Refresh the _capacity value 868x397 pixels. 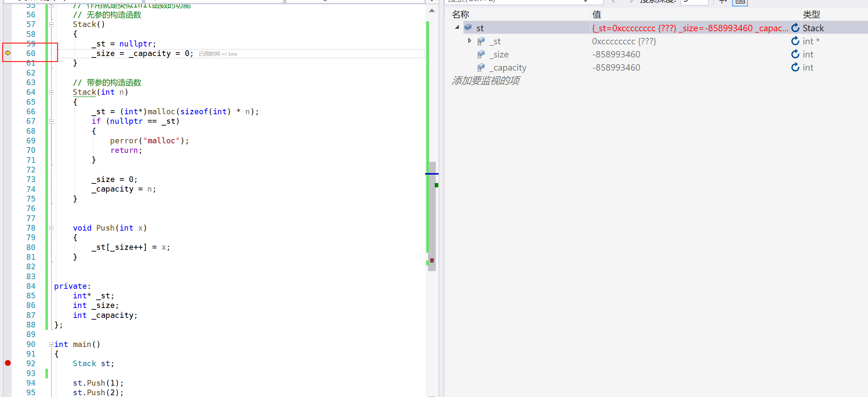tap(795, 67)
